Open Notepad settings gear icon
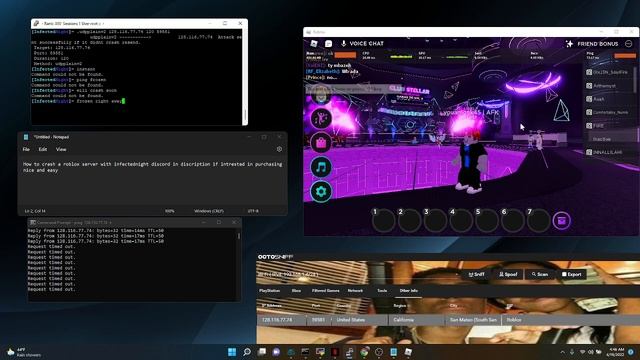 click(x=279, y=149)
